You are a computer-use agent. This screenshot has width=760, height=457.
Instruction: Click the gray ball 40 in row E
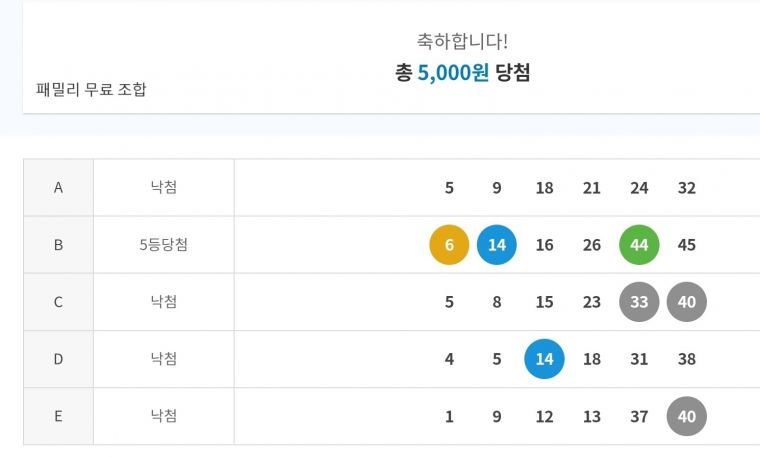pyautogui.click(x=687, y=416)
